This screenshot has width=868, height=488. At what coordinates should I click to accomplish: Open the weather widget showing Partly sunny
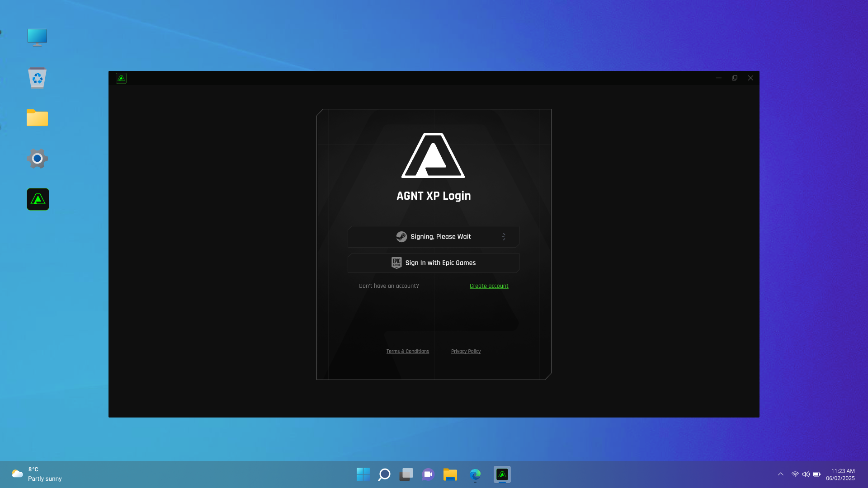[x=37, y=474]
